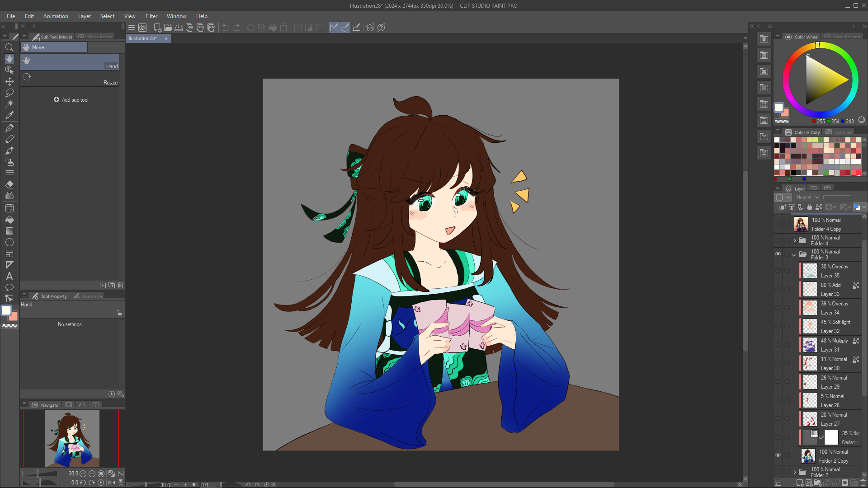
Task: Select the Hand sub tool
Action: [x=70, y=62]
